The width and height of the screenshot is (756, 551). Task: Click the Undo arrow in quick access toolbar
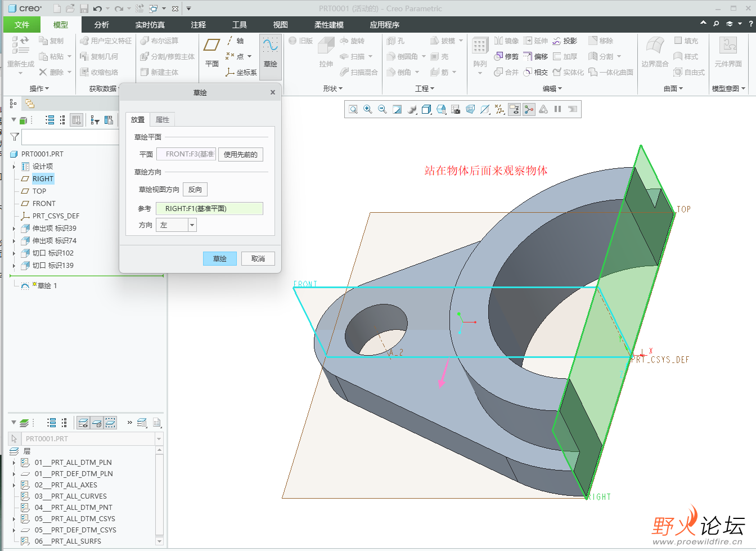click(98, 8)
